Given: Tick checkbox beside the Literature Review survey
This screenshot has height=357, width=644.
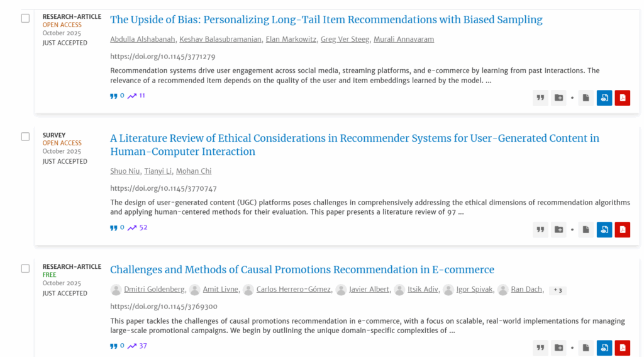Looking at the screenshot, I should coord(25,137).
